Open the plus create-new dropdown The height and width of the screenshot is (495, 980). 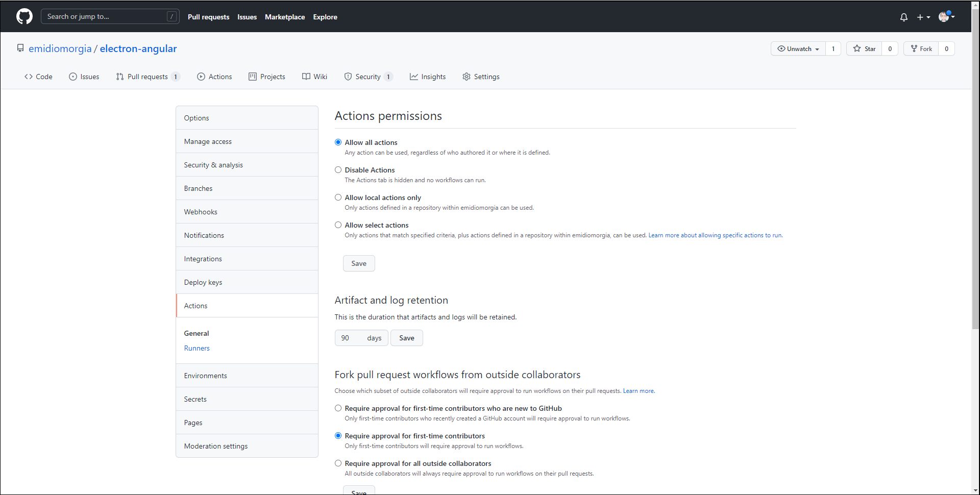click(923, 17)
